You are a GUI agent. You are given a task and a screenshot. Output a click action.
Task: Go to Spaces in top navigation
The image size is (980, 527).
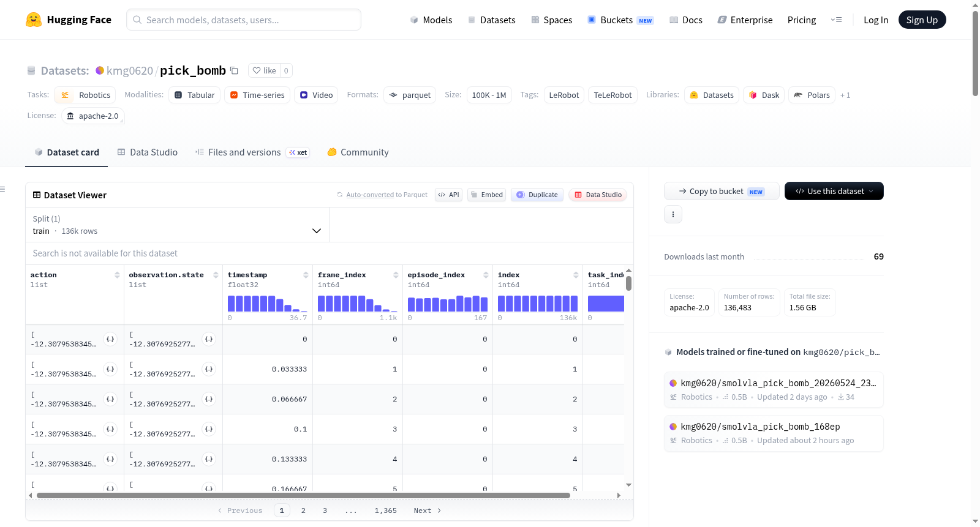552,20
